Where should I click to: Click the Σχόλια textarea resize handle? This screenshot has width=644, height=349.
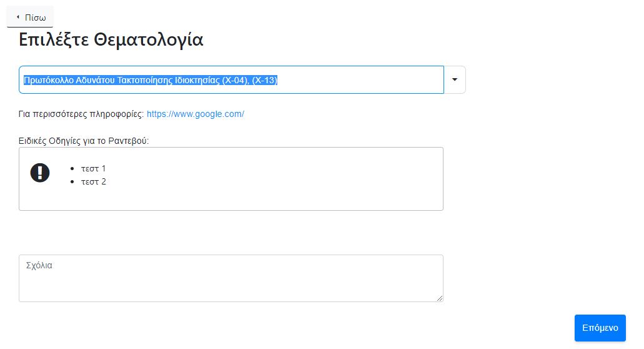click(440, 298)
